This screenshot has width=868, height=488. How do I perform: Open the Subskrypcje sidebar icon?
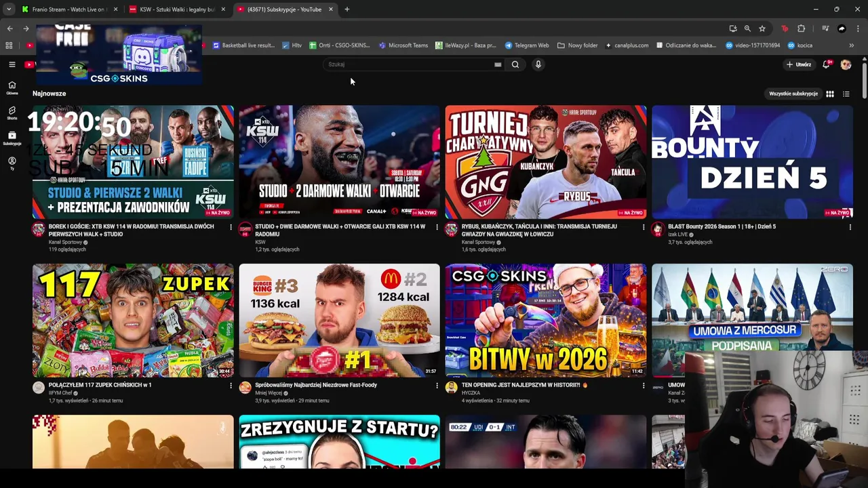point(12,138)
